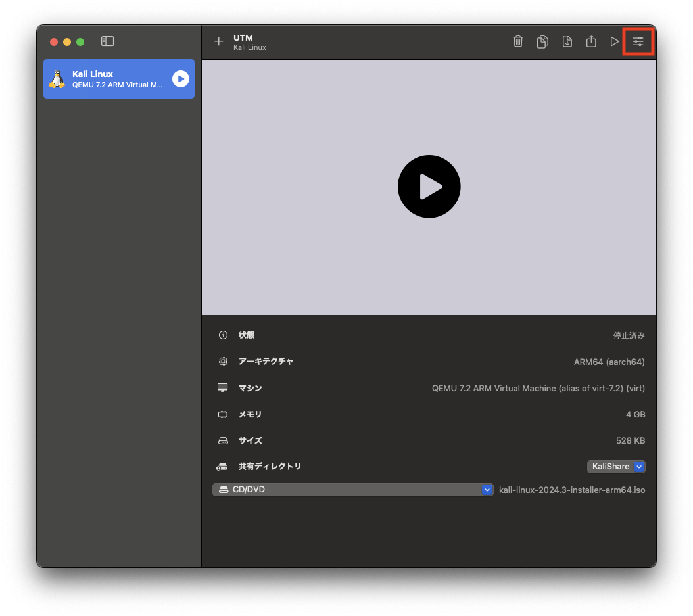Click the memory icon beside メモリ
693x616 pixels.
223,414
